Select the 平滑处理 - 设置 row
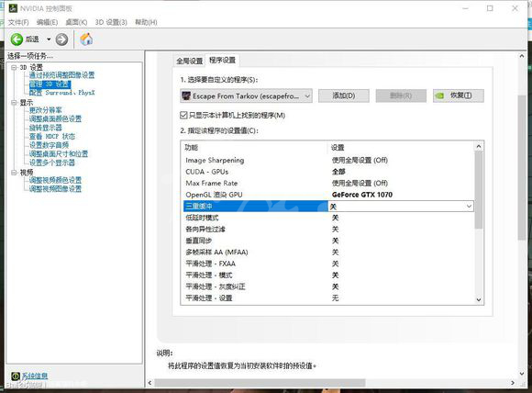Screen dimensions: 532x393 328,298
